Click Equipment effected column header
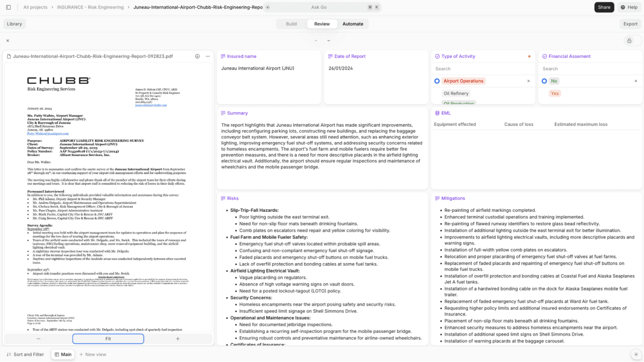 (455, 124)
